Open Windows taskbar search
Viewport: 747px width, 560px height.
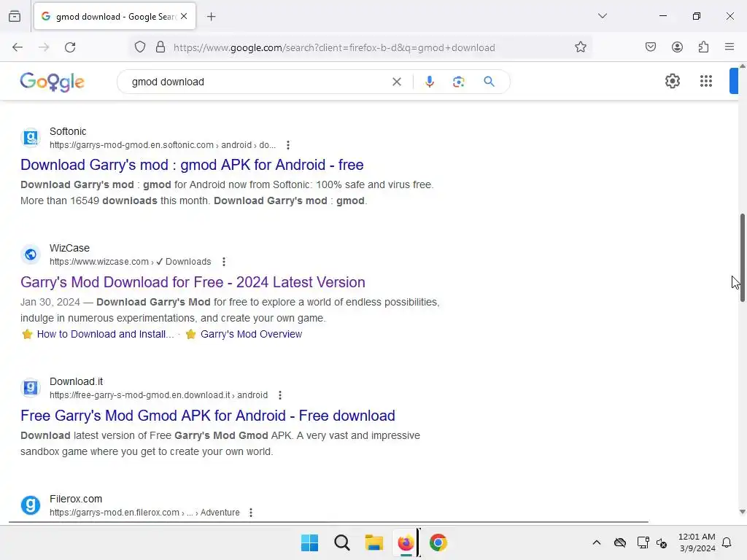pyautogui.click(x=341, y=542)
